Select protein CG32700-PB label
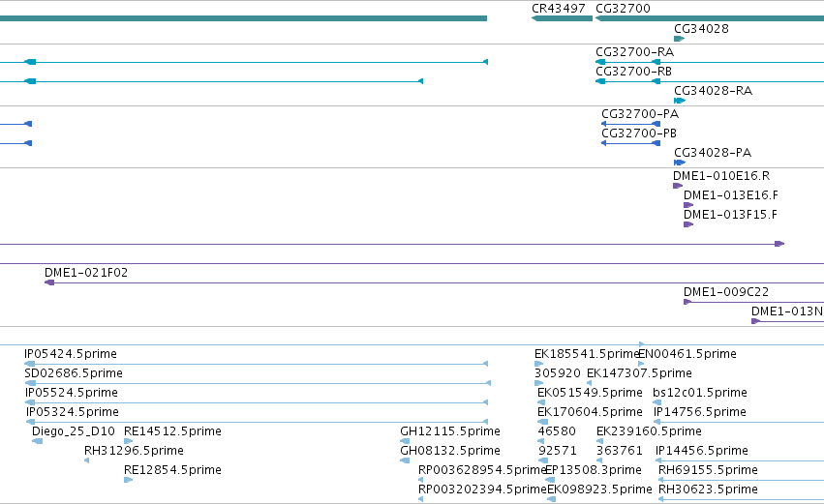824x504 pixels. [638, 133]
